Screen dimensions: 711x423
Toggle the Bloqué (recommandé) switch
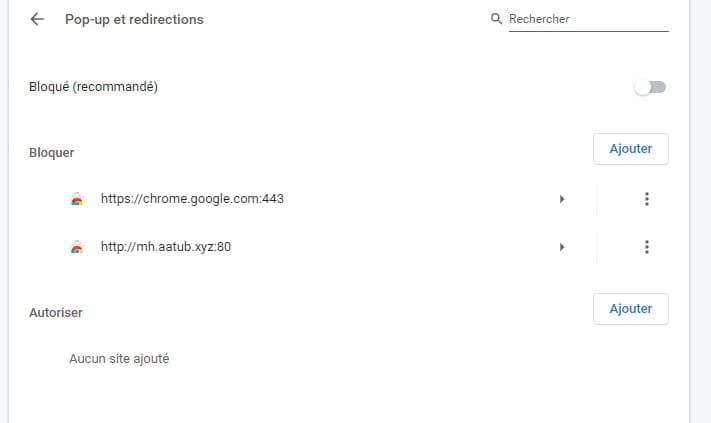click(x=650, y=87)
